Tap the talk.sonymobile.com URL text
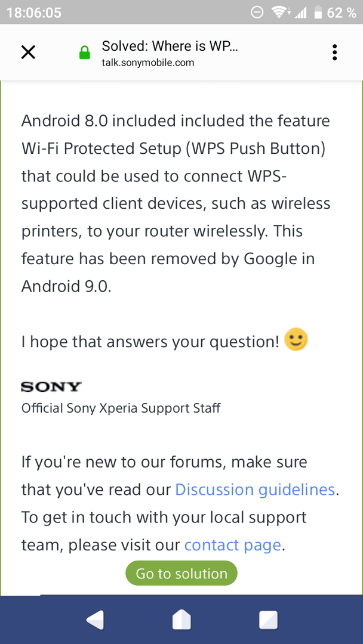363x644 pixels. click(148, 63)
